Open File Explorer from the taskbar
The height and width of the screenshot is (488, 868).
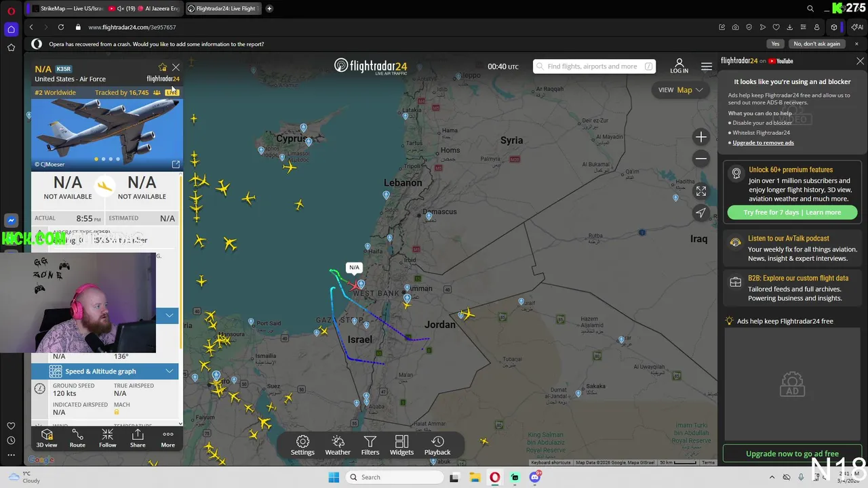coord(475,477)
